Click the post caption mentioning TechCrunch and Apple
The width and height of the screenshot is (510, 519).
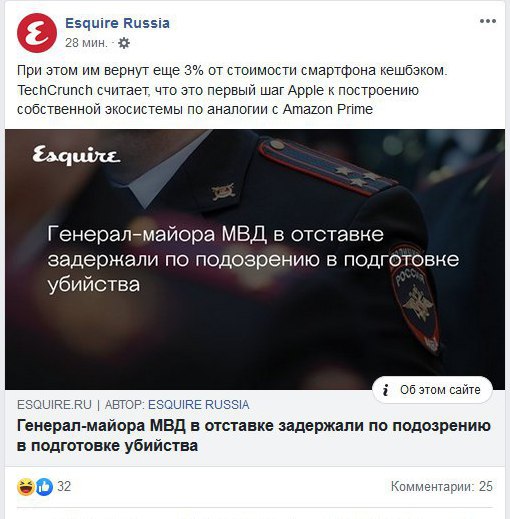[x=232, y=90]
